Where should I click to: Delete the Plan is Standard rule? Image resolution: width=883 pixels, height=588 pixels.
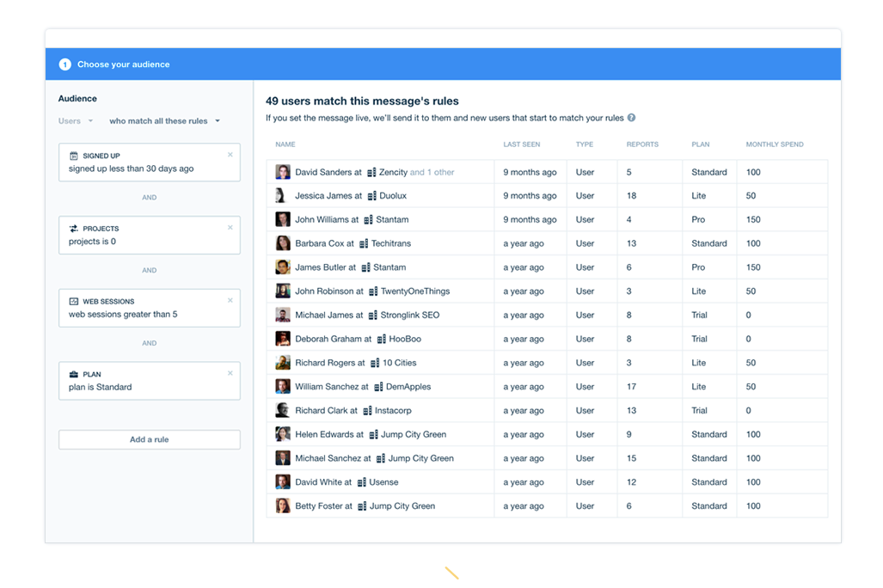tap(230, 373)
